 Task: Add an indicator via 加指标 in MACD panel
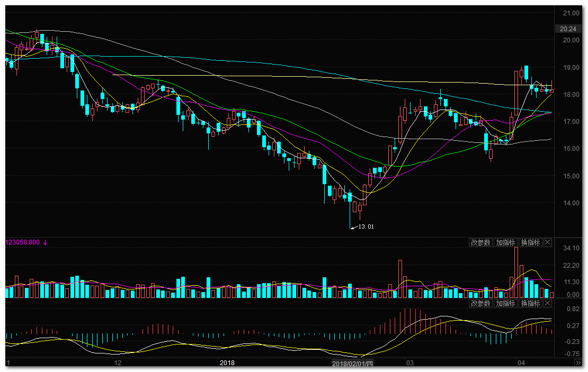[x=505, y=303]
